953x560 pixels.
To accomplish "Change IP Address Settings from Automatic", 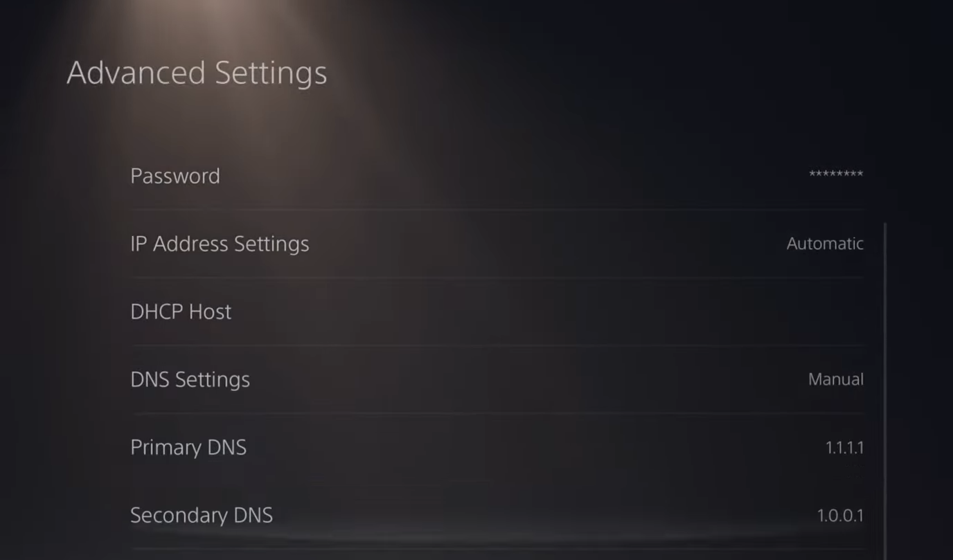I will [824, 244].
